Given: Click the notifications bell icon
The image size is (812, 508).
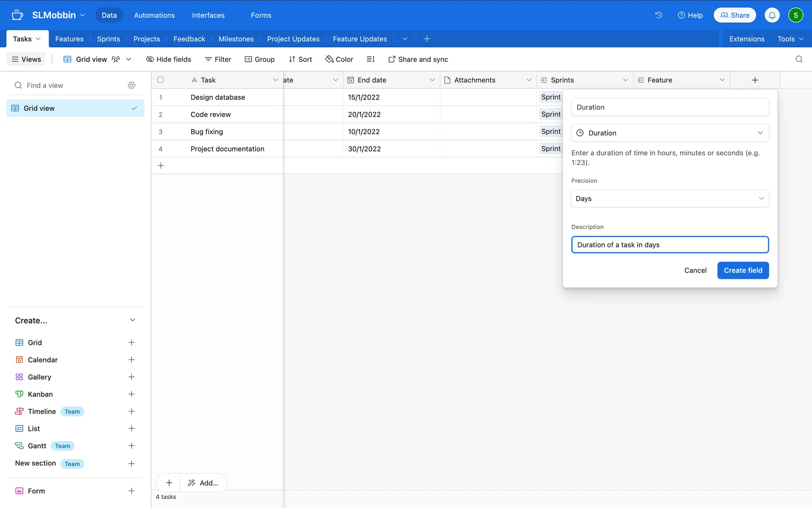Looking at the screenshot, I should [x=772, y=15].
